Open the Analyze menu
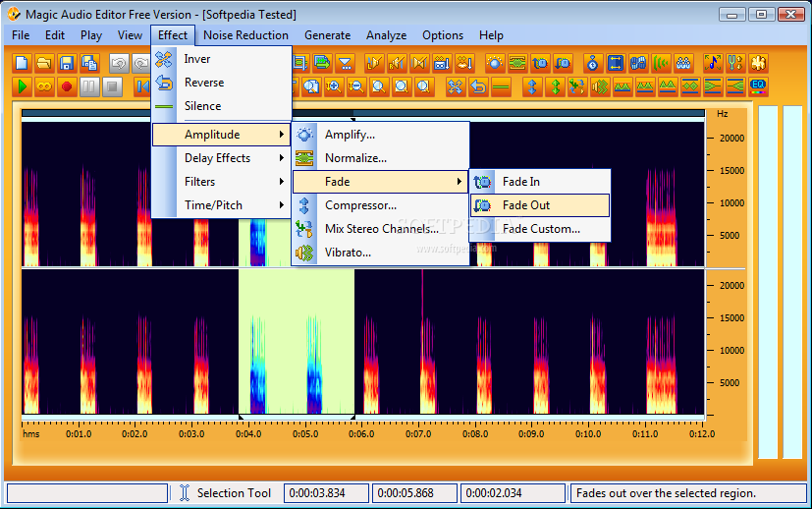 (x=386, y=35)
